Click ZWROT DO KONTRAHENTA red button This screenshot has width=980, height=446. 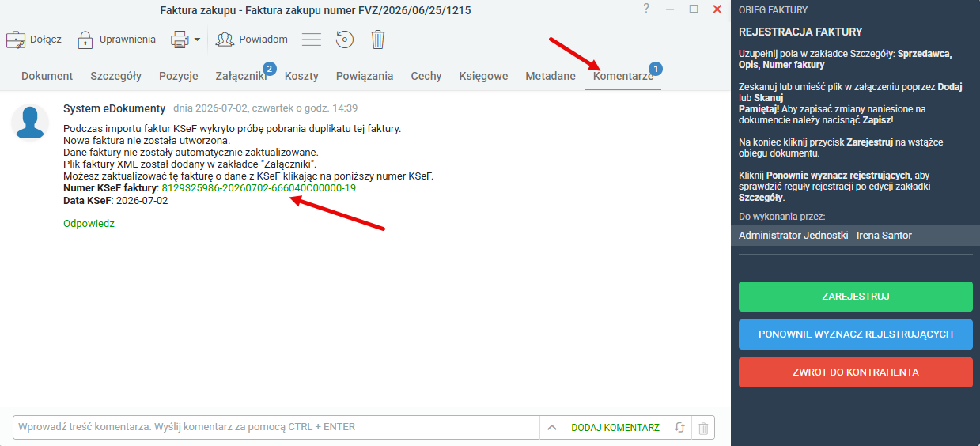coord(856,372)
